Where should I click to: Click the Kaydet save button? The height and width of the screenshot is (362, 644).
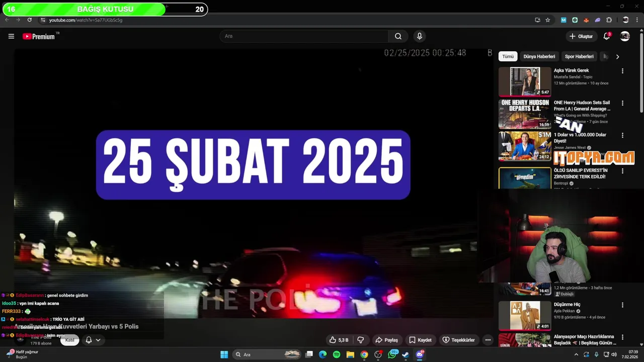point(420,340)
